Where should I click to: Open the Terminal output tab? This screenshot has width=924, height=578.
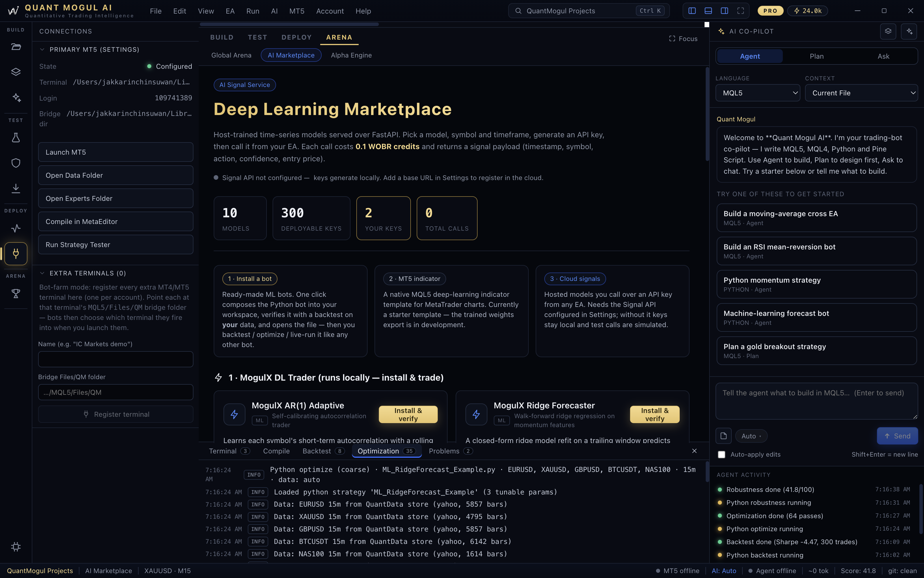click(x=230, y=451)
